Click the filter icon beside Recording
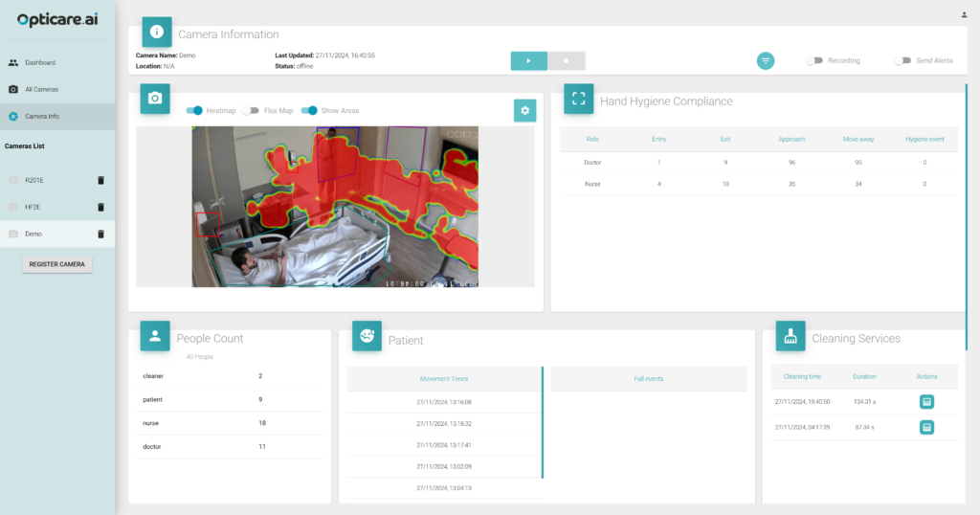This screenshot has width=980, height=515. pyautogui.click(x=766, y=60)
